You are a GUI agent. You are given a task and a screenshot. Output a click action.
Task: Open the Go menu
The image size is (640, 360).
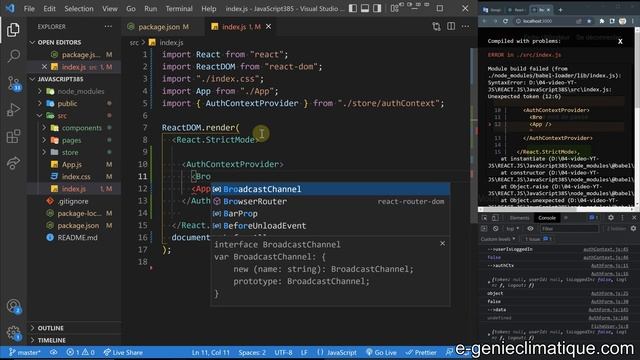(131, 9)
